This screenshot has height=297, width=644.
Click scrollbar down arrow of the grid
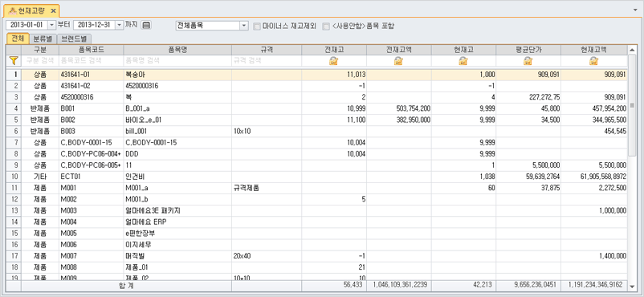click(x=631, y=286)
